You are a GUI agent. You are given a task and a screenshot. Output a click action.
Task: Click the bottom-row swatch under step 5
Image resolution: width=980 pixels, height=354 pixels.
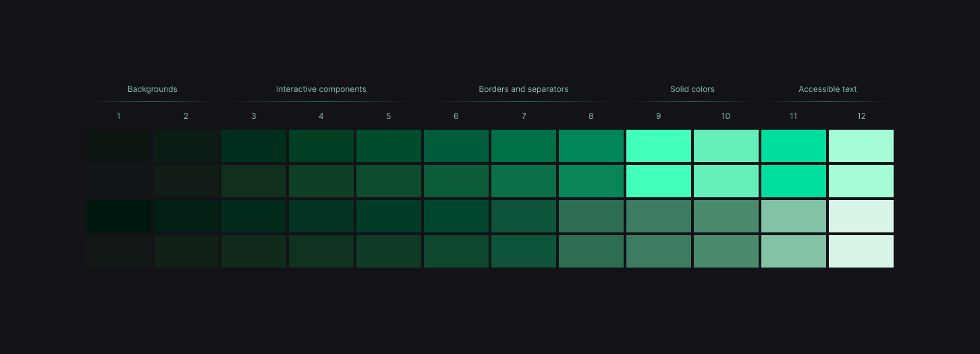coord(389,251)
